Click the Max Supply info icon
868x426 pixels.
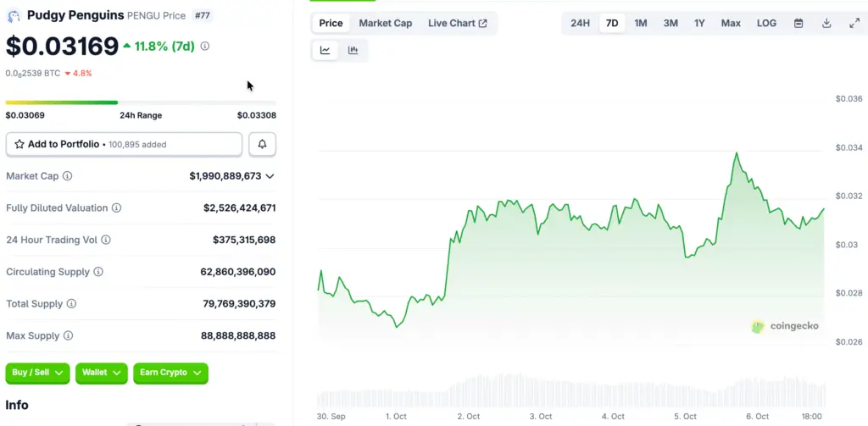click(x=68, y=336)
